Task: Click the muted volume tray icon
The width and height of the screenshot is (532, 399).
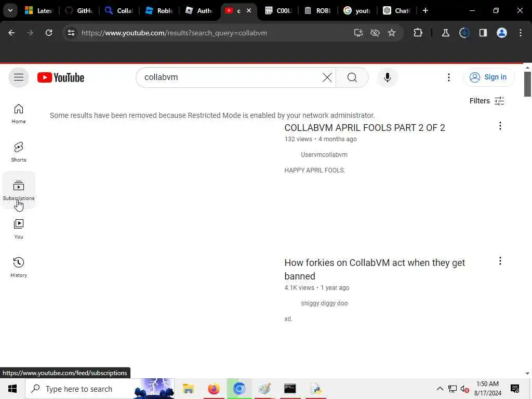Action: 465,389
